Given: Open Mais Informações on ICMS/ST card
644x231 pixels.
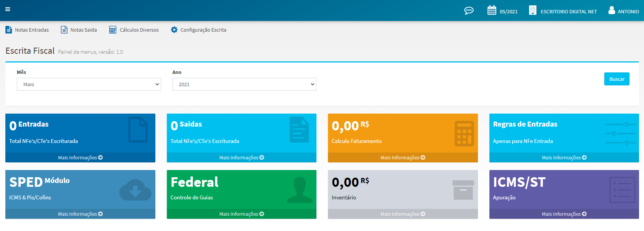Looking at the screenshot, I should point(564,214).
